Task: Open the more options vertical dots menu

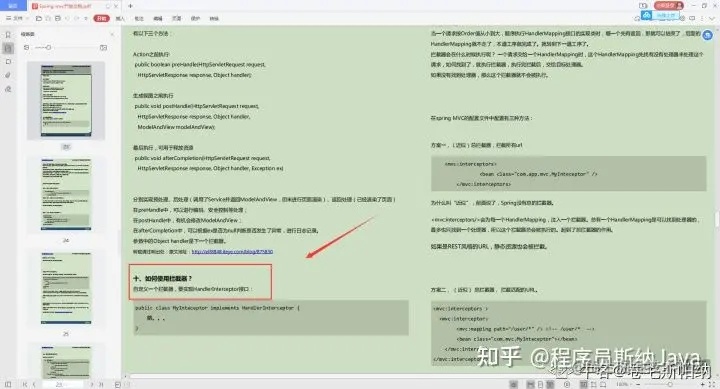Action: point(702,18)
